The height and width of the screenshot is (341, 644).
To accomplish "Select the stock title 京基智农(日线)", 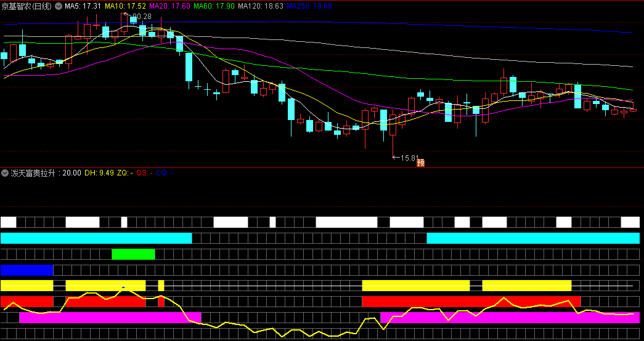I will (x=27, y=6).
